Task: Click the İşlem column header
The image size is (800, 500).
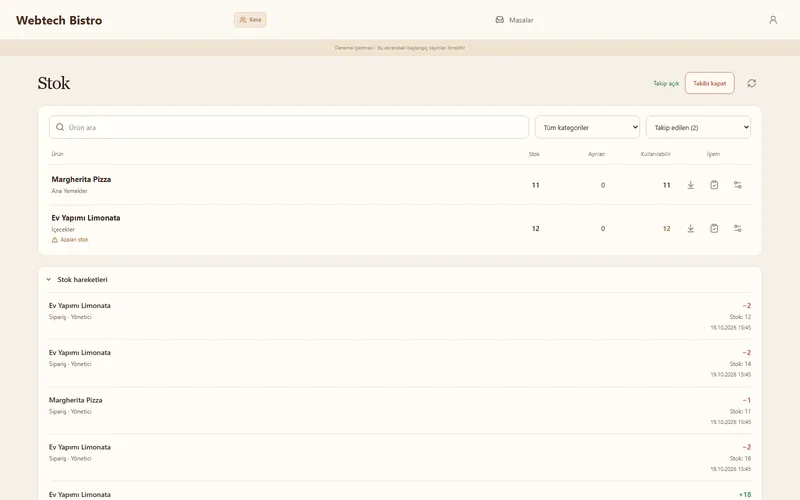Action: coord(713,154)
